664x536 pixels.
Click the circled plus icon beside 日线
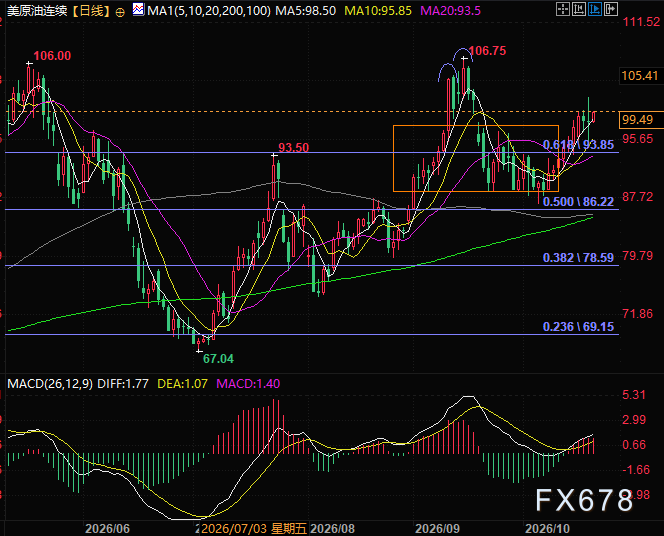(120, 12)
